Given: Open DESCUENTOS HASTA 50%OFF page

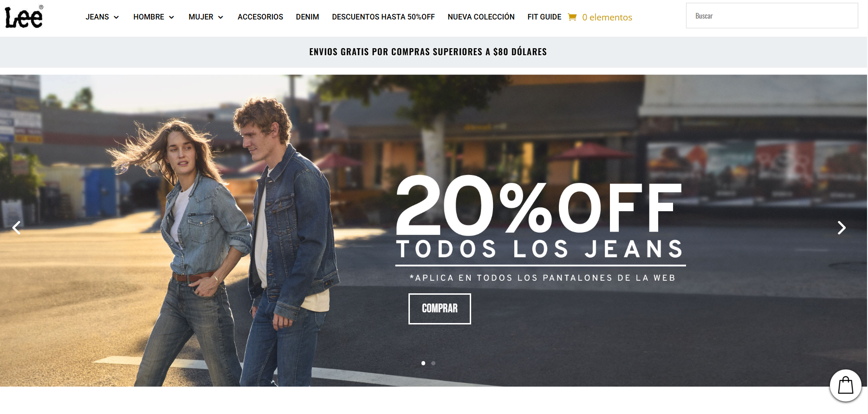Looking at the screenshot, I should tap(383, 17).
